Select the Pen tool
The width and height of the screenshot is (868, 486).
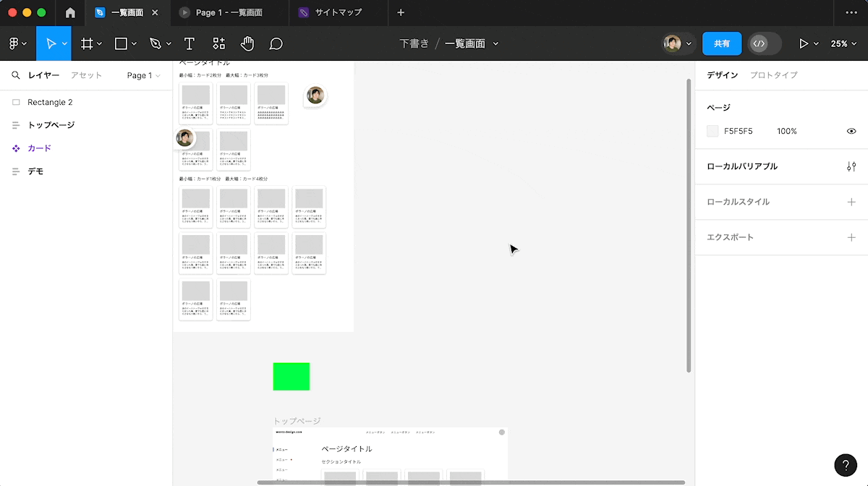coord(156,43)
